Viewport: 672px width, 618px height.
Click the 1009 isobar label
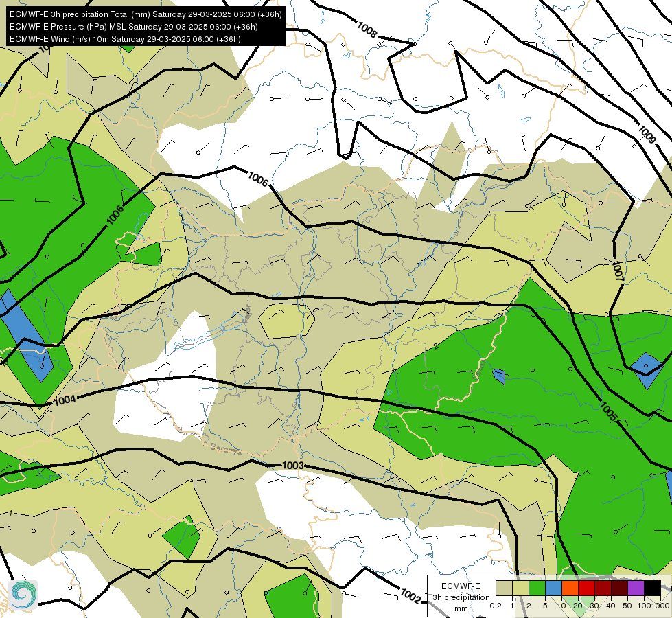647,134
